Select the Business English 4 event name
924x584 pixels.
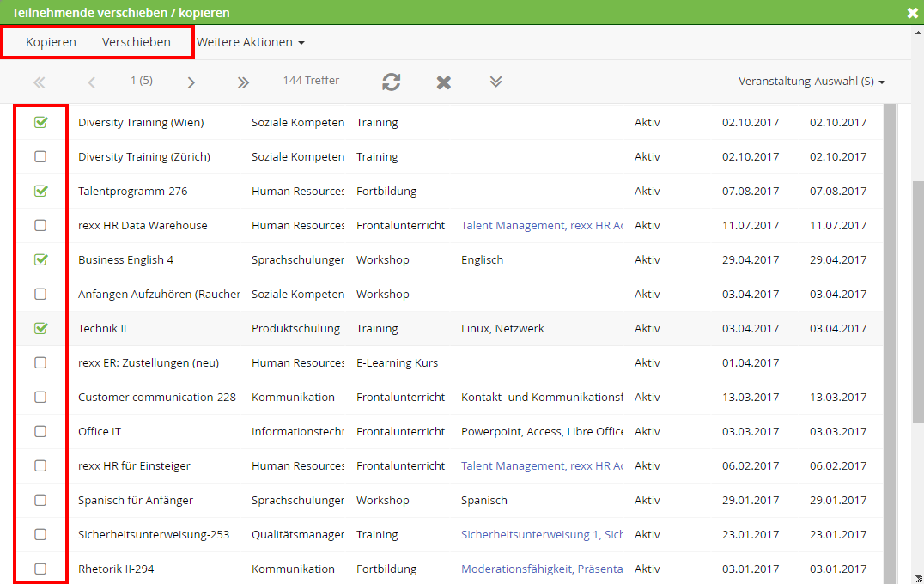coord(125,259)
